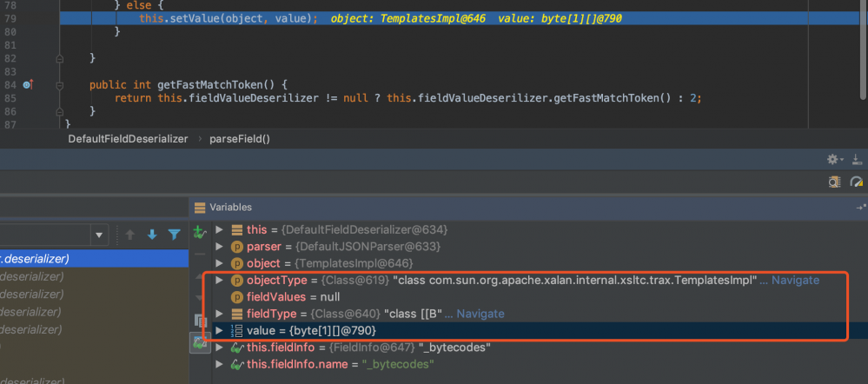Screen dimensions: 868x384
Task: Expand the 'this.fieldInfo' watch node
Action: pyautogui.click(x=219, y=348)
